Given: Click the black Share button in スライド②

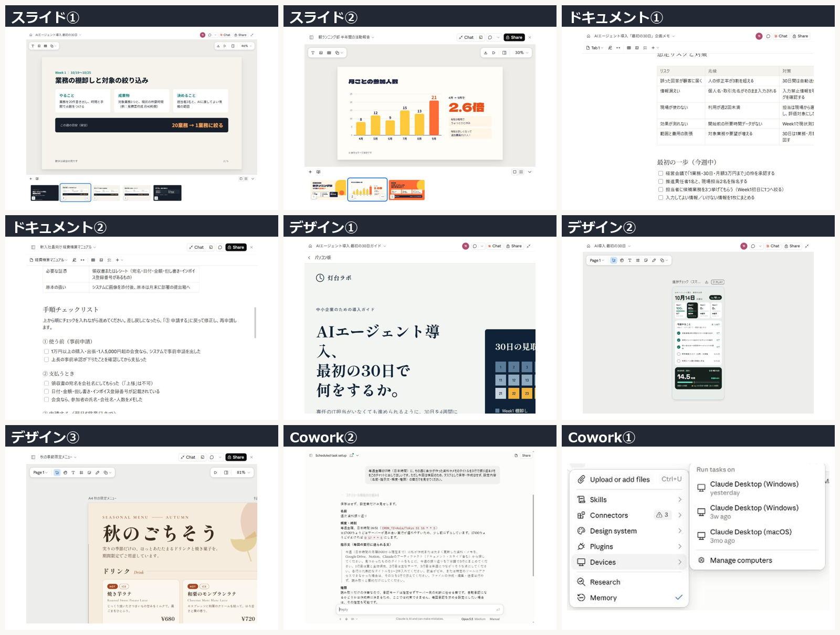Looking at the screenshot, I should (514, 37).
